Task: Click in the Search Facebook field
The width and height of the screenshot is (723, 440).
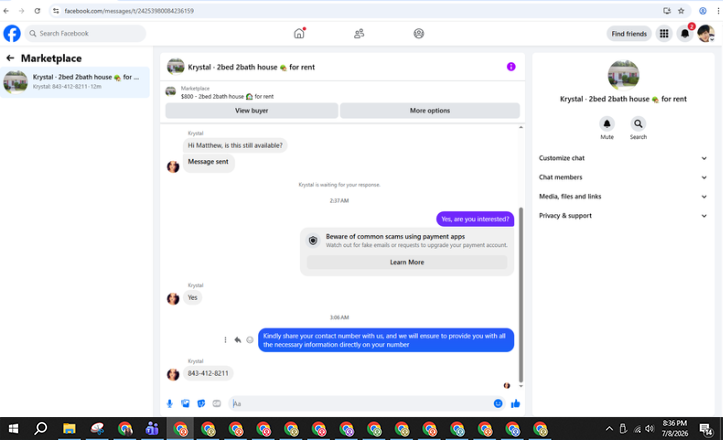Action: coord(86,33)
